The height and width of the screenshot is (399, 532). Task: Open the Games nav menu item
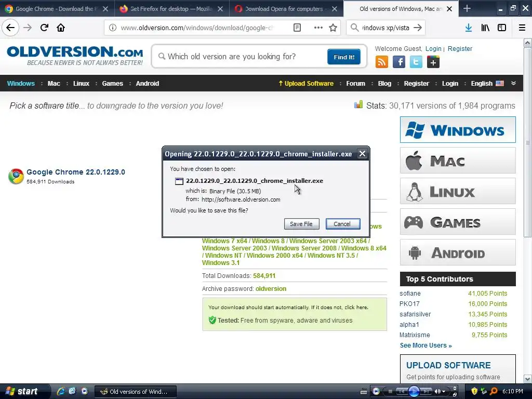(112, 84)
